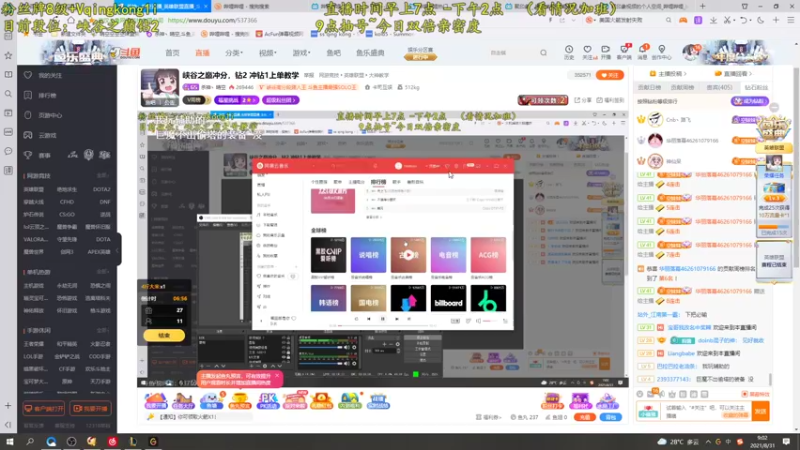Open the 王者荣耀 category link
This screenshot has width=800, height=450.
point(34,344)
